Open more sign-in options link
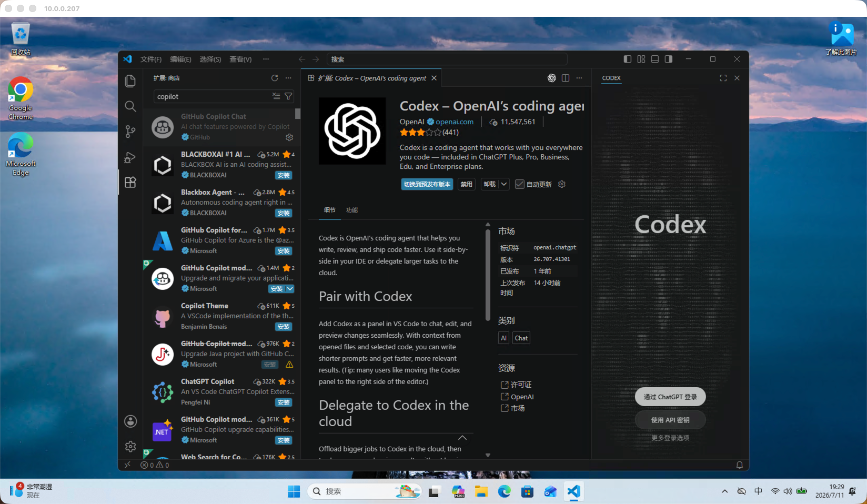This screenshot has height=504, width=867. tap(670, 438)
